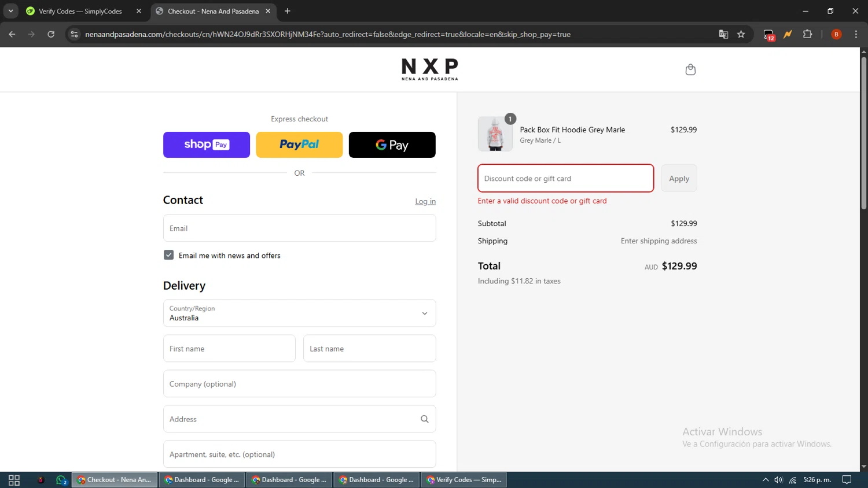Screen dimensions: 868x488
Task: Click the Address field
Action: [x=299, y=419]
